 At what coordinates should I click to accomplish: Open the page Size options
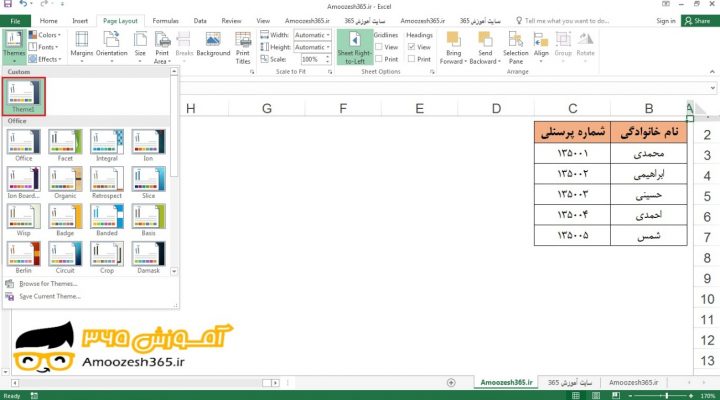[140, 47]
